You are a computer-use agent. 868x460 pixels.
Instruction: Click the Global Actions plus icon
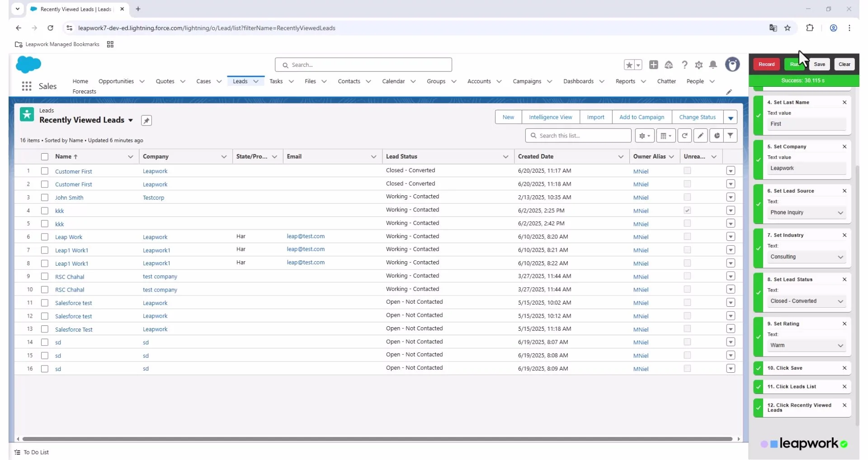[x=653, y=65]
